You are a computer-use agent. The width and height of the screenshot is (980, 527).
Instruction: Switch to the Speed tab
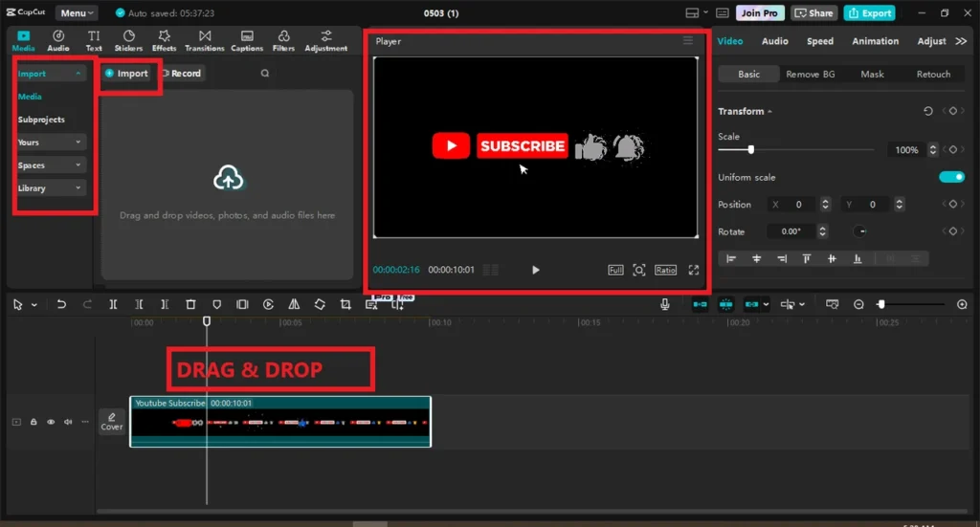820,41
